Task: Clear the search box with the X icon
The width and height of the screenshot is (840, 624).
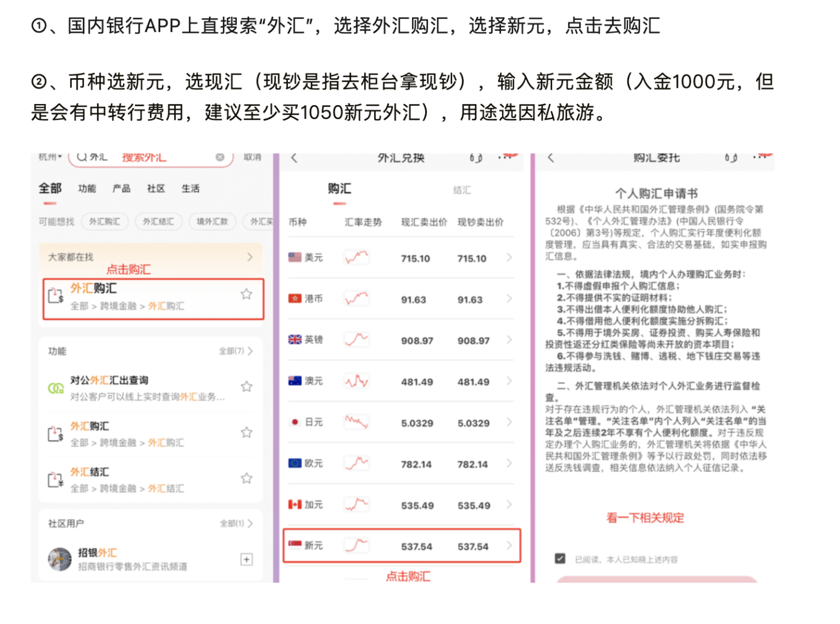Action: coord(219,157)
